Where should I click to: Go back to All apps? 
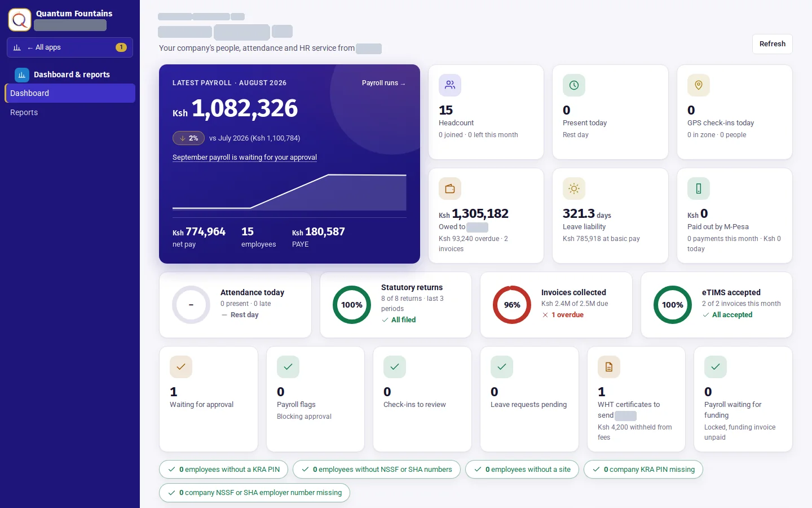pos(70,47)
